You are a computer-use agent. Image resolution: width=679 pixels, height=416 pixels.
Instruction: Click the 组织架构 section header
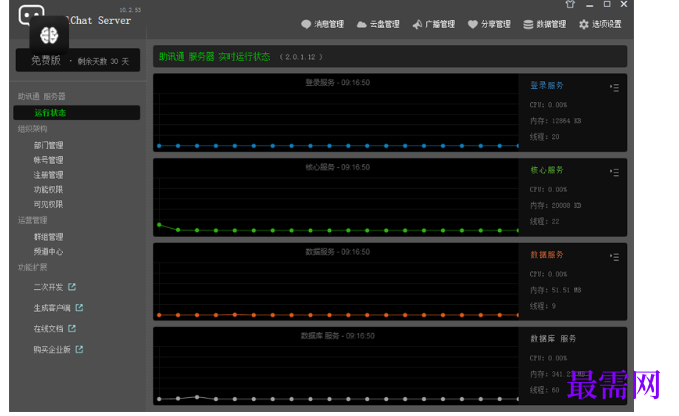point(32,129)
